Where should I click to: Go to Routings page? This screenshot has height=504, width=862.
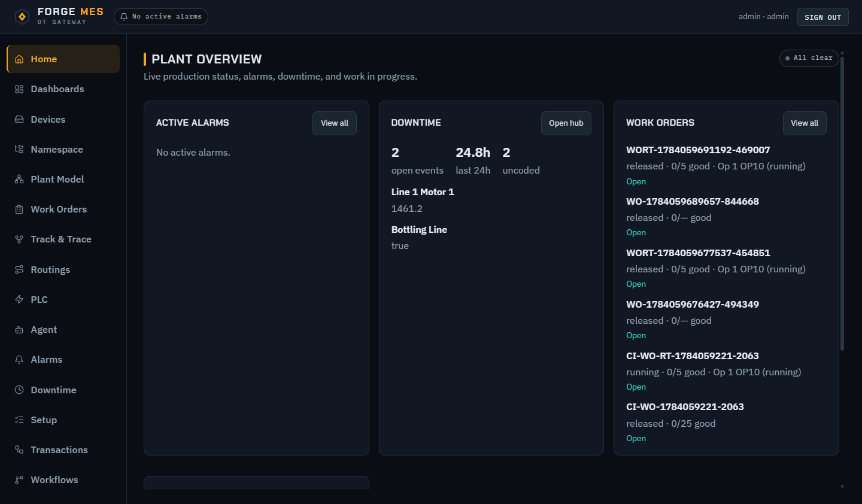point(63,270)
